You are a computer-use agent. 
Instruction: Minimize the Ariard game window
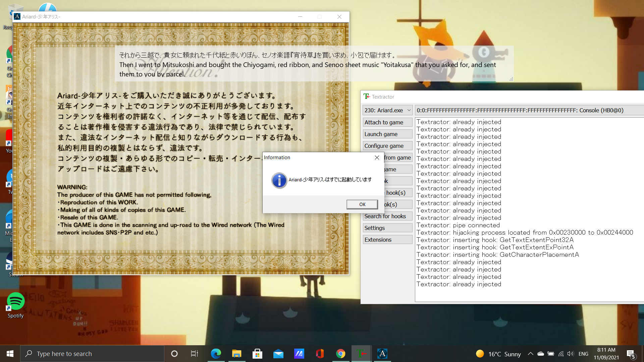coord(300,16)
